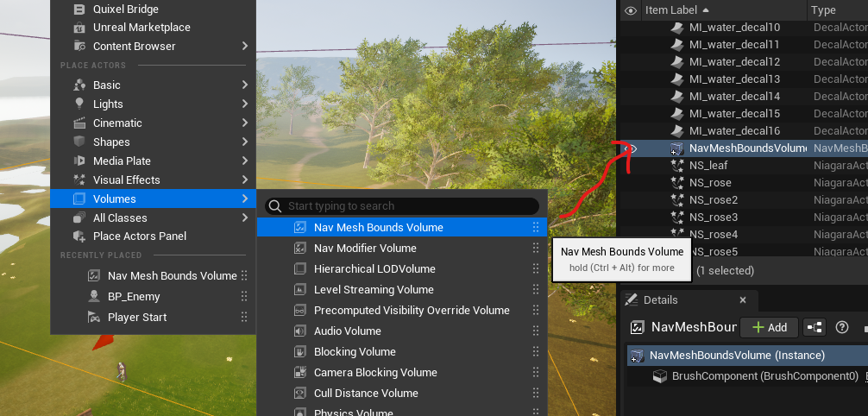Toggle visibility of NavMeshBoundsVolume in Outliner
The width and height of the screenshot is (868, 416).
pos(631,148)
